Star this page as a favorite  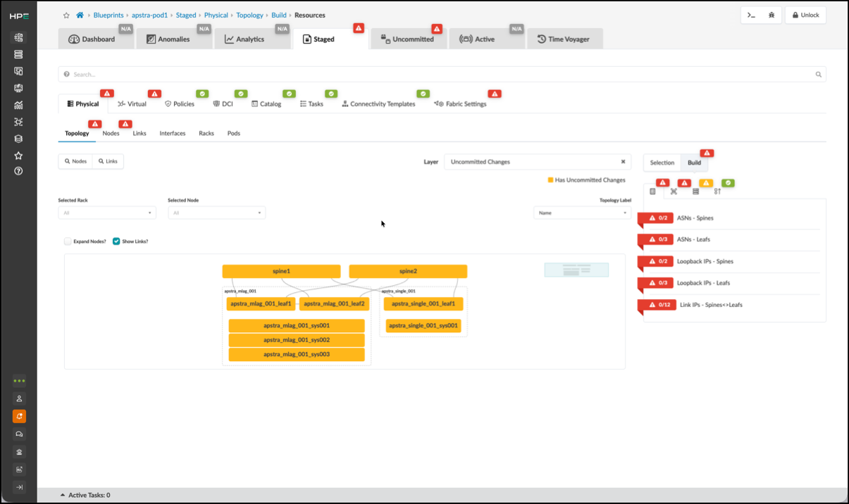[66, 15]
